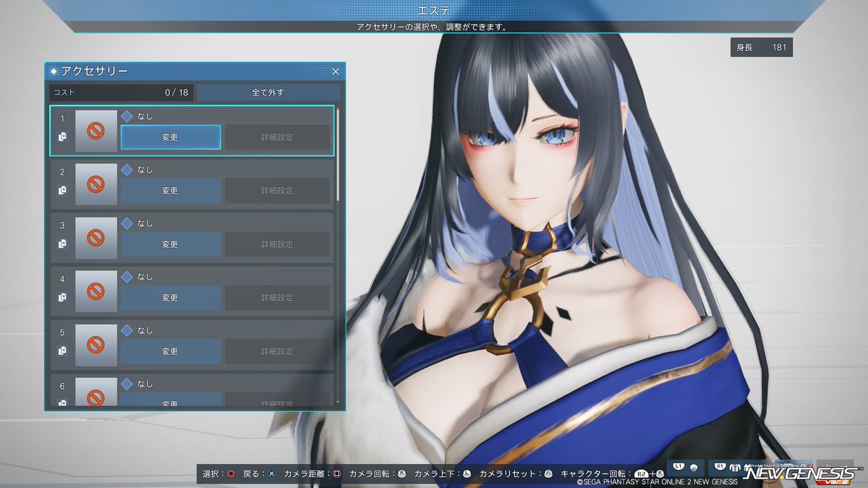Click 変更 for accessory slot 5
This screenshot has width=868, height=488.
[171, 351]
